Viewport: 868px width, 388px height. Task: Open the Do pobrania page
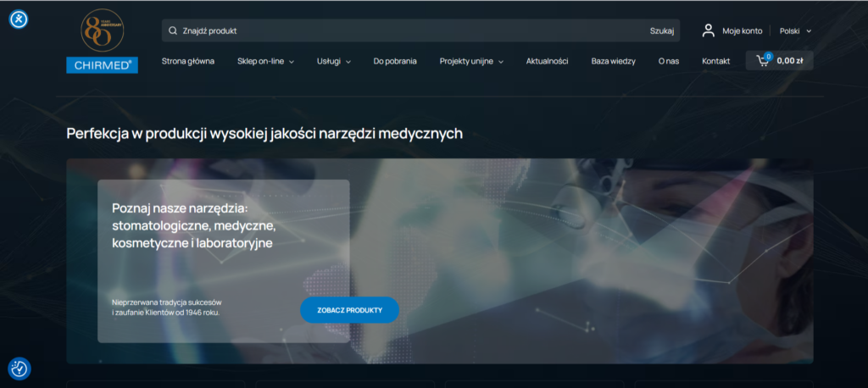pyautogui.click(x=395, y=62)
